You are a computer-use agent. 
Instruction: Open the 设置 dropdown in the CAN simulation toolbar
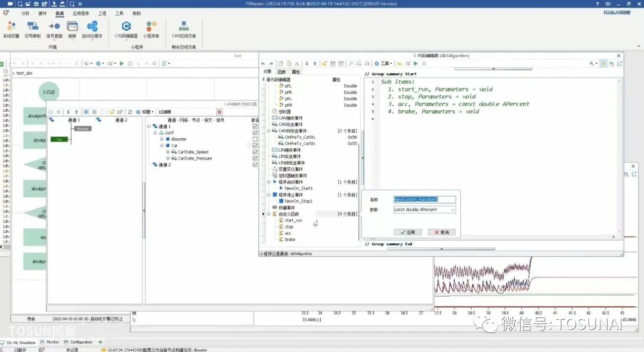coord(144,112)
